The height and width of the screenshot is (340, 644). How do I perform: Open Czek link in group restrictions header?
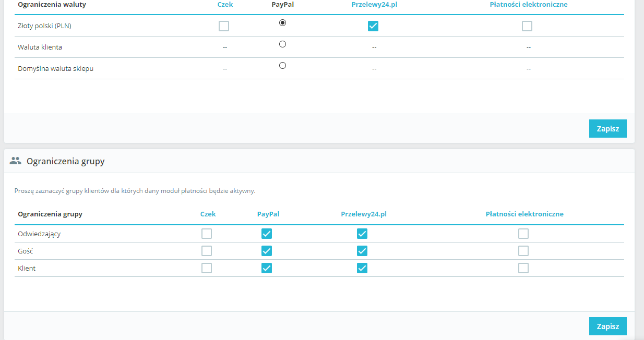(208, 214)
